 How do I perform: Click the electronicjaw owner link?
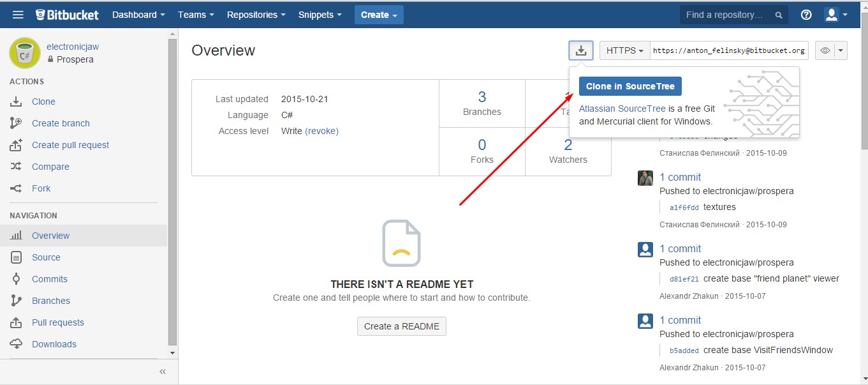(73, 47)
